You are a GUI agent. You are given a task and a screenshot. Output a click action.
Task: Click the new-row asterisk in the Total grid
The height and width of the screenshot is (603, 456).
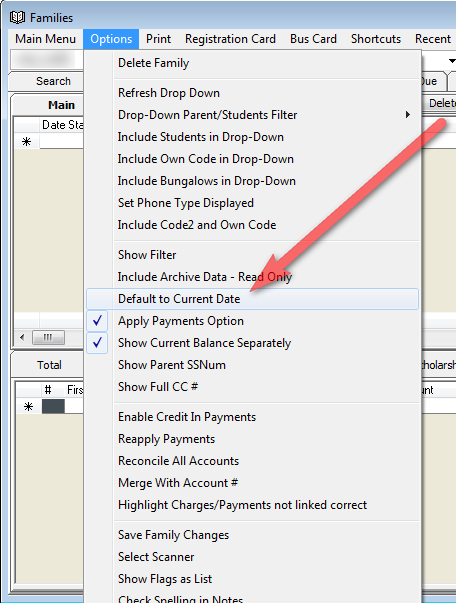click(28, 406)
